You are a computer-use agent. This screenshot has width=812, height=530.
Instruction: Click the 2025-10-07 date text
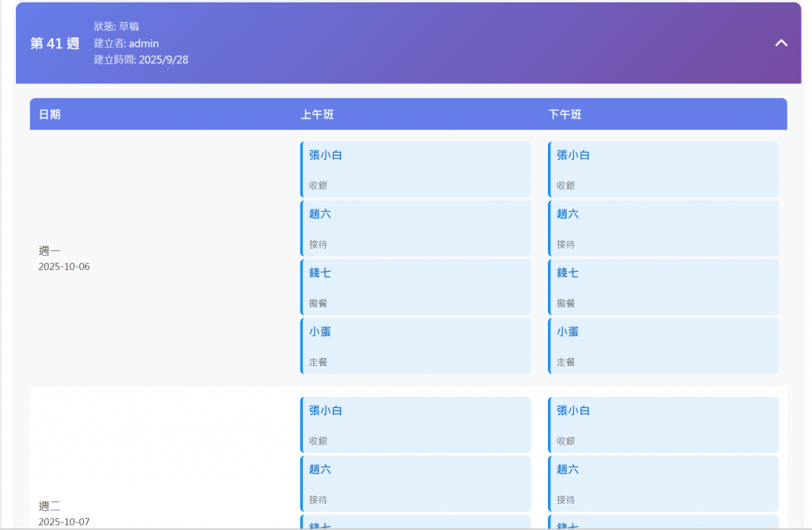[64, 522]
